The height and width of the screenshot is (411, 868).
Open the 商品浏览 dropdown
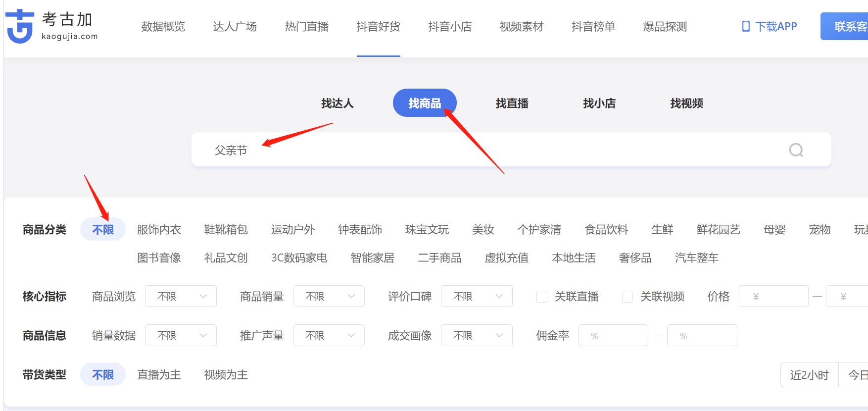181,296
